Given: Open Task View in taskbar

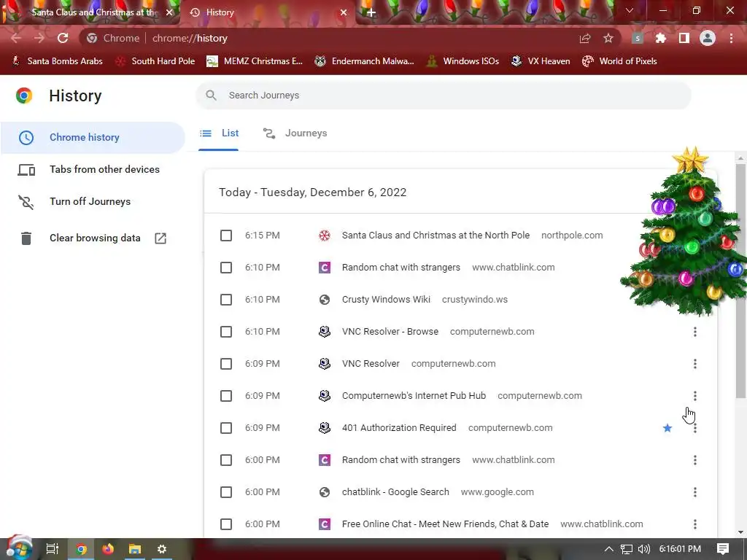Looking at the screenshot, I should coord(52,549).
